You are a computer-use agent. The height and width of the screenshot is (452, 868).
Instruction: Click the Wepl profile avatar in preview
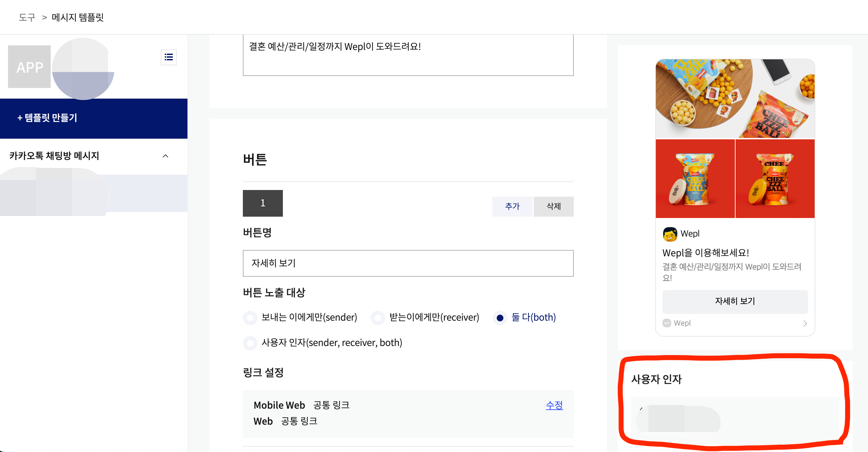pyautogui.click(x=670, y=234)
